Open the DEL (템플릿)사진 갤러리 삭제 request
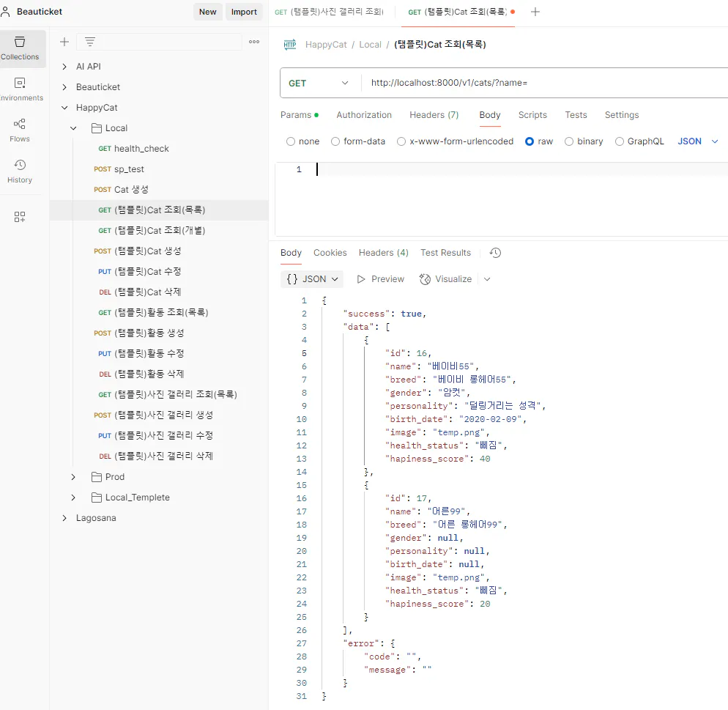This screenshot has width=728, height=710. click(159, 456)
